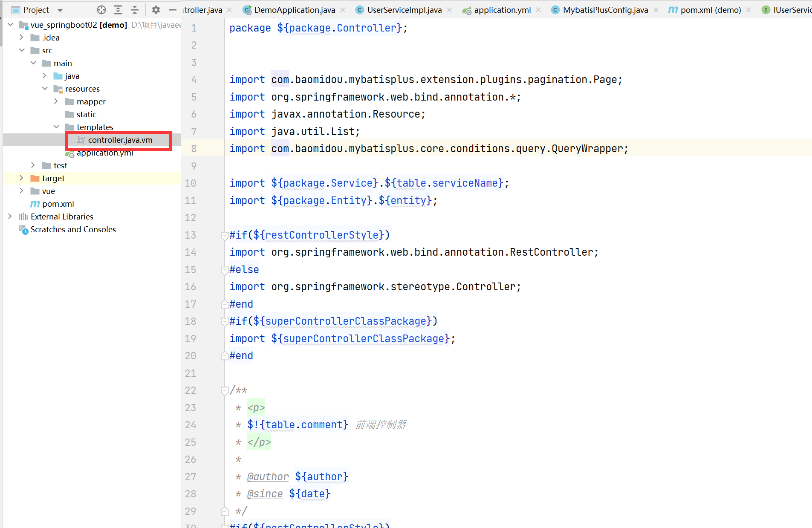Image resolution: width=812 pixels, height=528 pixels.
Task: Collapse the Javadoc comment fold marker on line 22
Action: (x=224, y=390)
